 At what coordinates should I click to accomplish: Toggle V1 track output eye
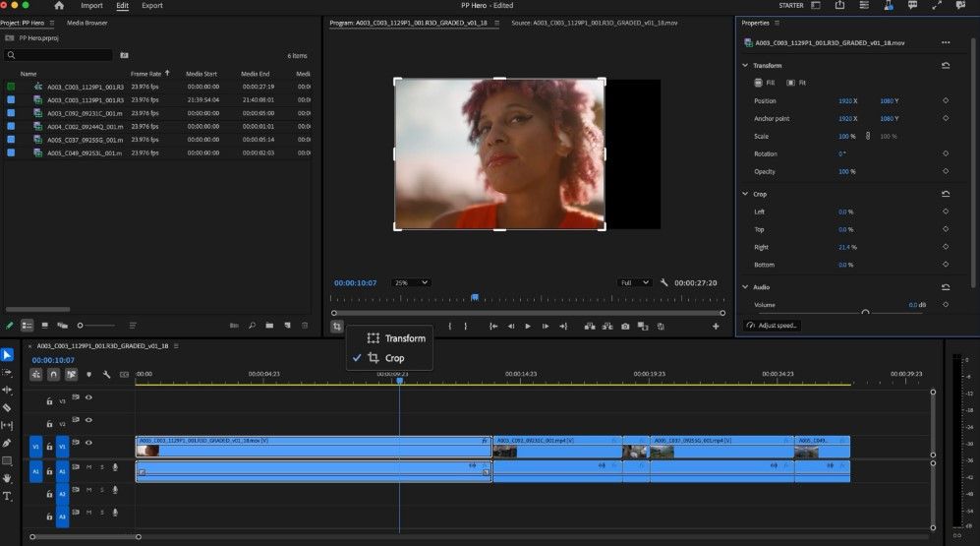pos(88,442)
